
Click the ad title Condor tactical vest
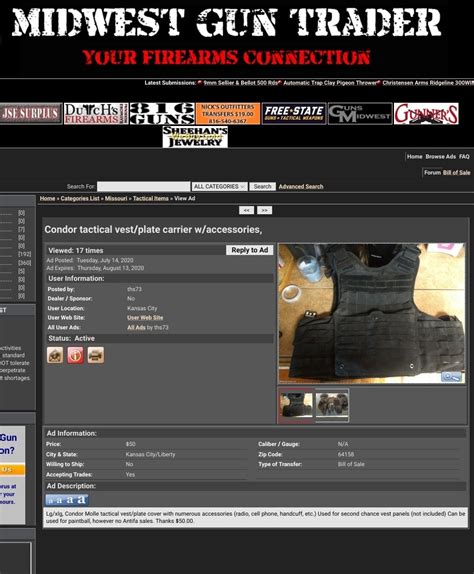[153, 230]
